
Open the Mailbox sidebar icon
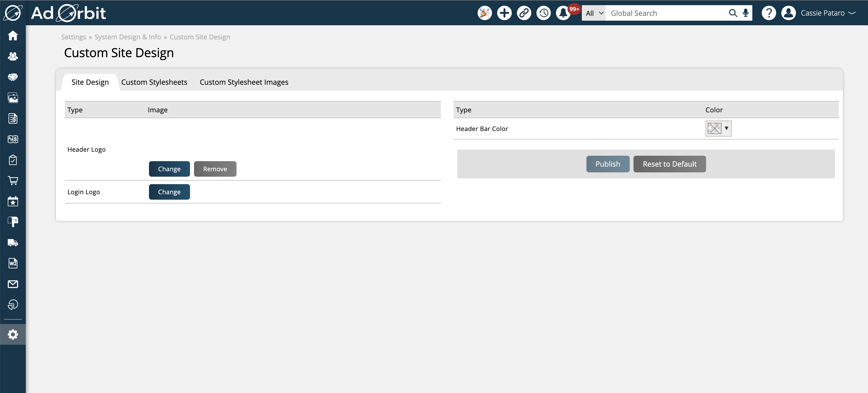pyautogui.click(x=13, y=222)
